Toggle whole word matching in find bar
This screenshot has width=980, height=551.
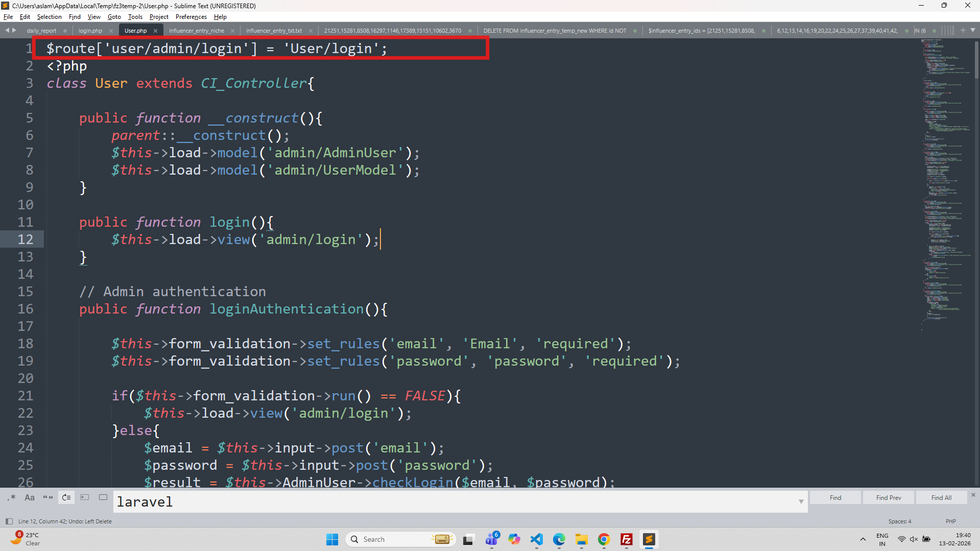point(48,497)
